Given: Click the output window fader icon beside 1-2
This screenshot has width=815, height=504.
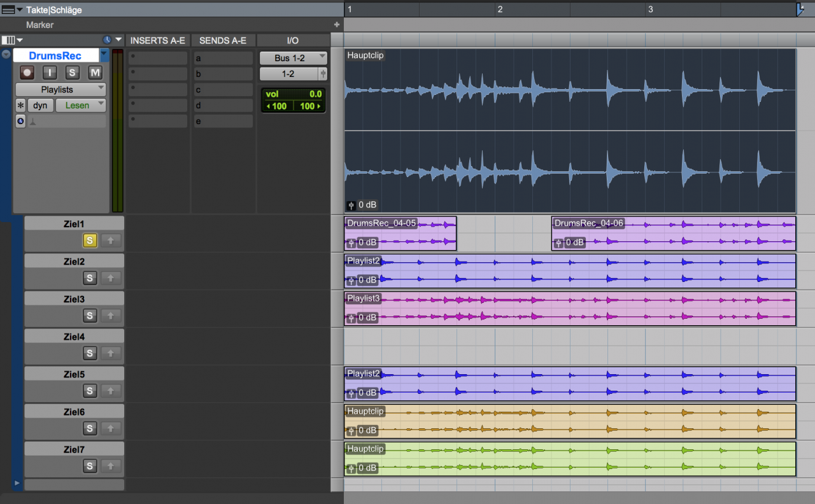Looking at the screenshot, I should [x=323, y=74].
